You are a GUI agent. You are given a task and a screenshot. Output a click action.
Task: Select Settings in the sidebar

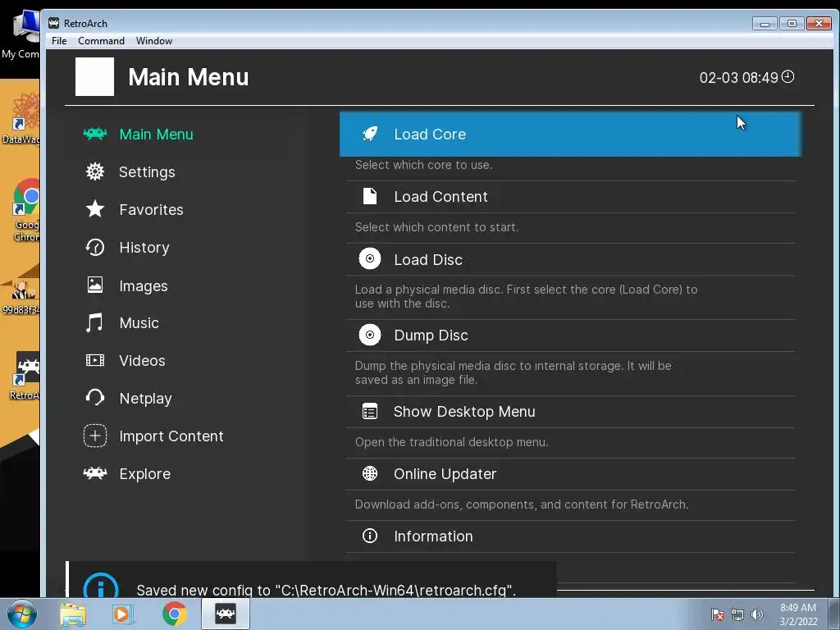[147, 172]
